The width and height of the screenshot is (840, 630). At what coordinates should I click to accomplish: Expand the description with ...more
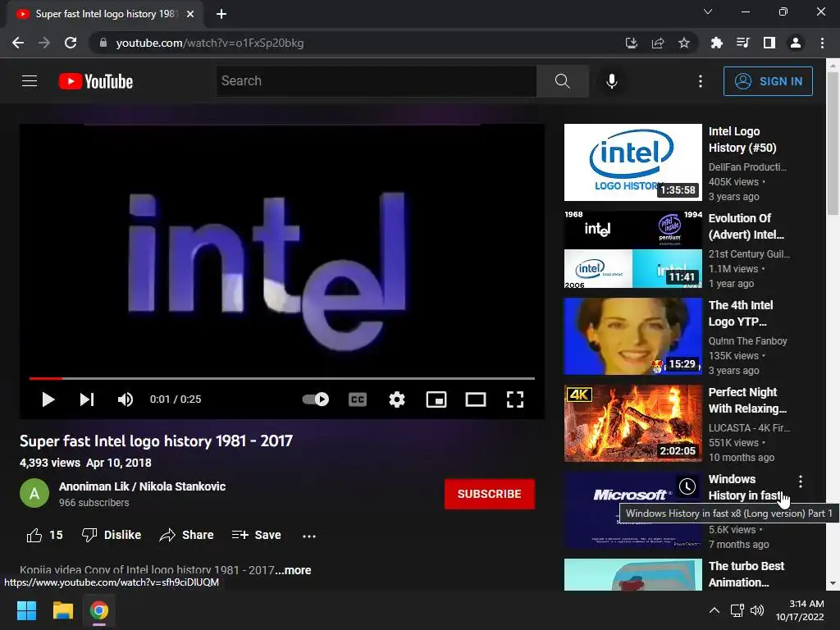[x=293, y=570]
